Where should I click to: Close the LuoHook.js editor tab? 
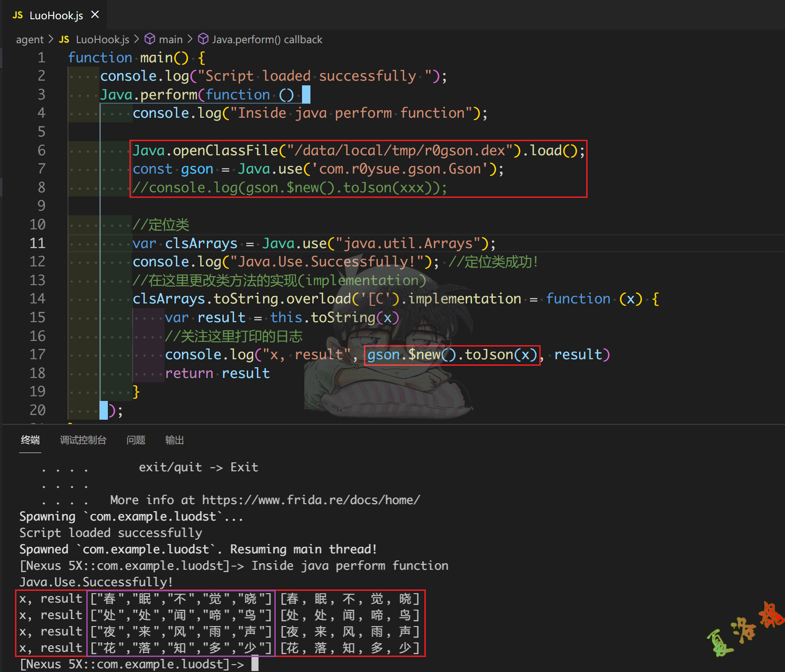click(x=95, y=15)
